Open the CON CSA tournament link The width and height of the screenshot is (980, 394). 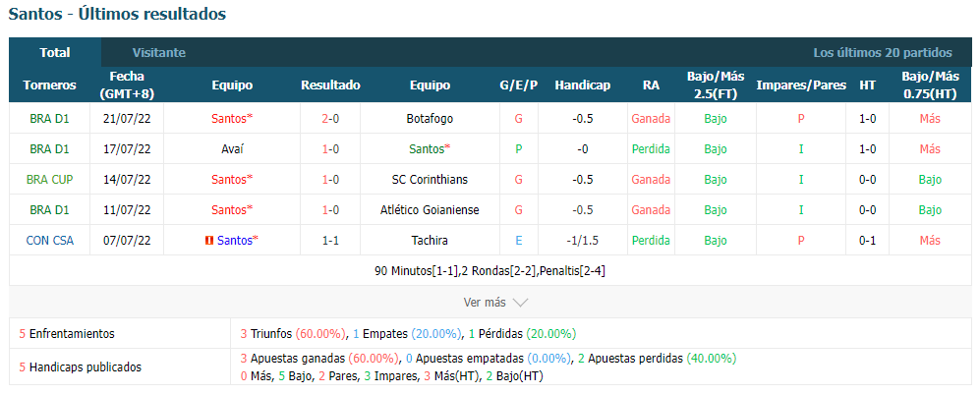point(49,241)
